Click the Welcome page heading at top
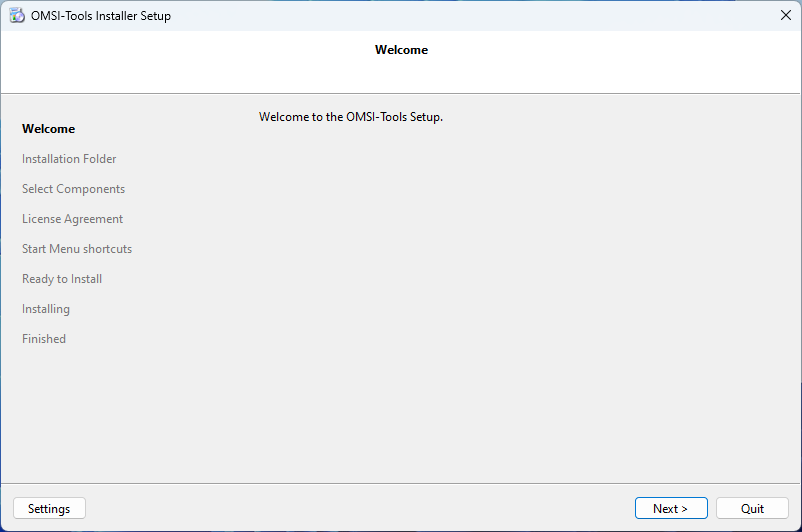The height and width of the screenshot is (532, 802). pyautogui.click(x=401, y=50)
